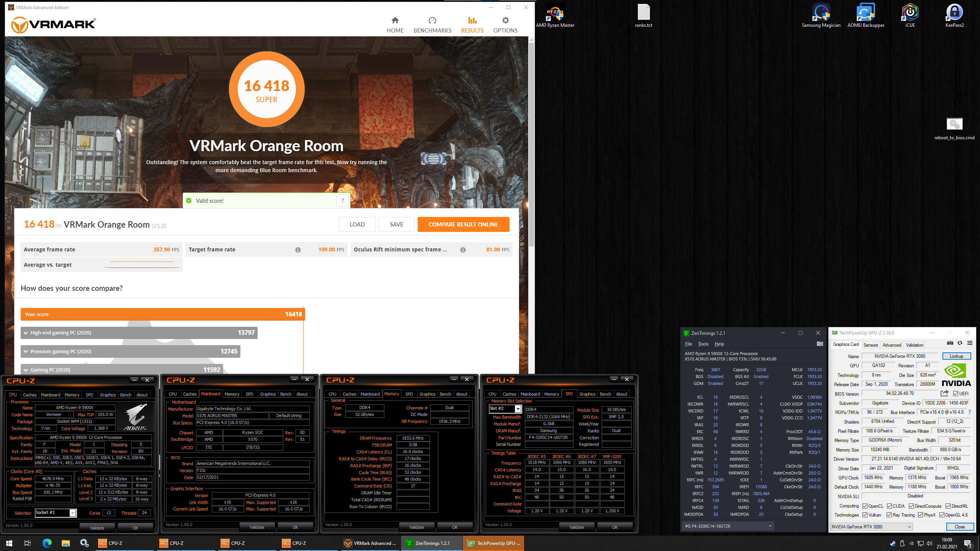Open ranks.txt desktop file
Viewport: 980px width, 551px height.
tap(644, 16)
